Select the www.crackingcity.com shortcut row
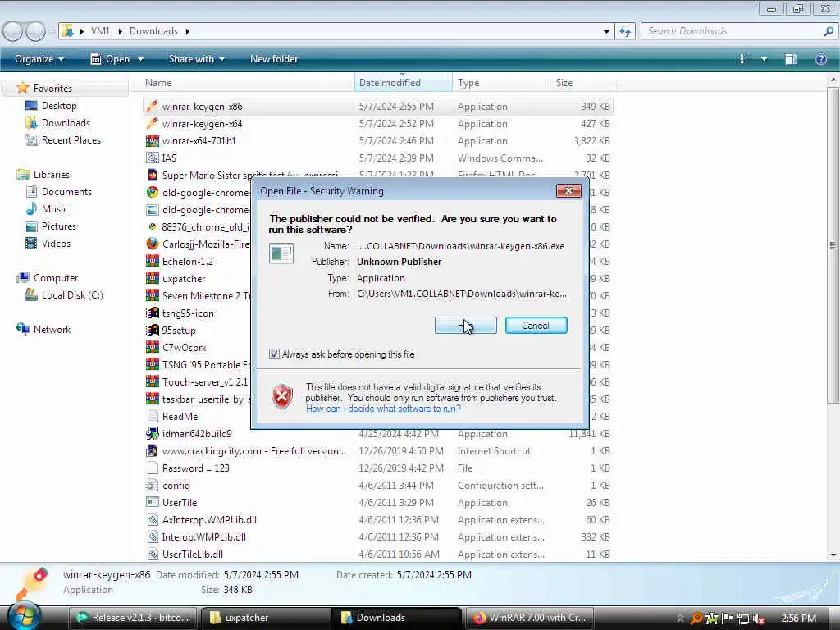 (x=377, y=450)
